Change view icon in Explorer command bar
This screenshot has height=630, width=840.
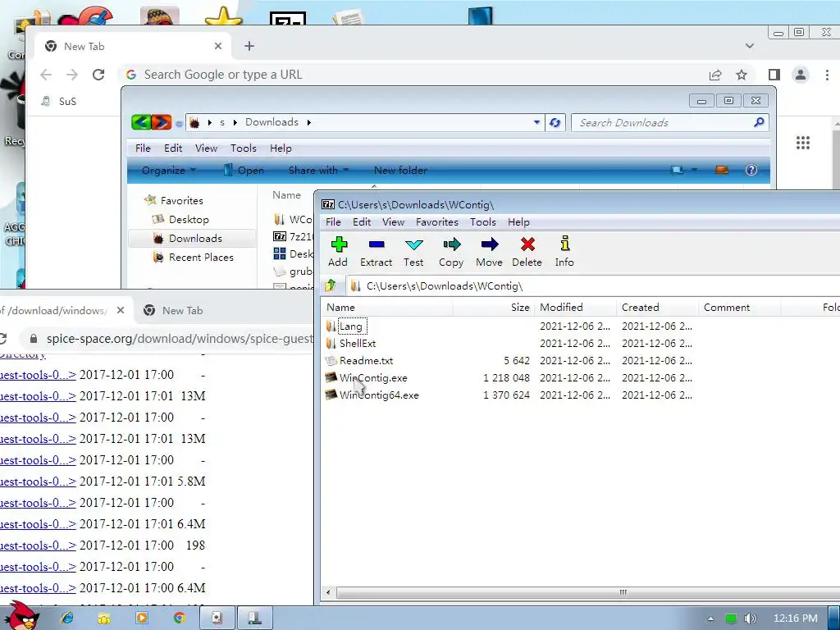677,171
